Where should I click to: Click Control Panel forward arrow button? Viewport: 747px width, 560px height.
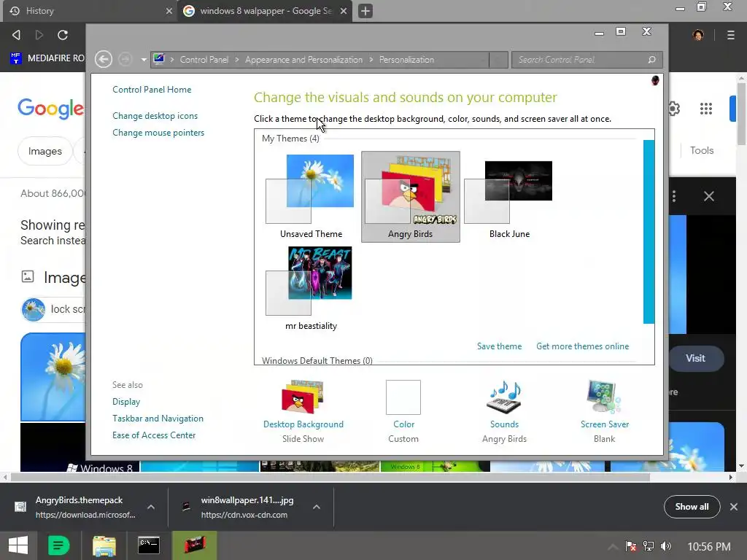point(125,60)
